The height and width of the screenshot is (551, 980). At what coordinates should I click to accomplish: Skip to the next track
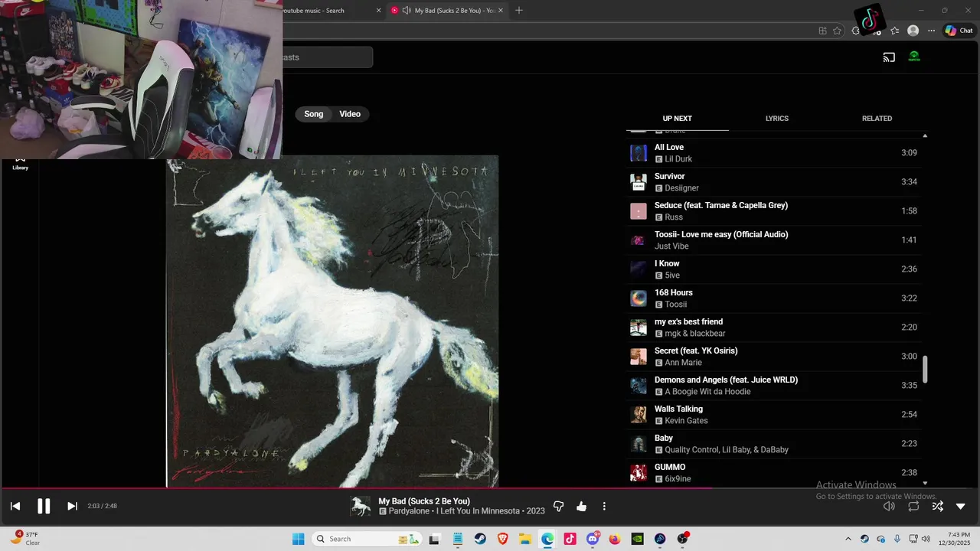[72, 506]
